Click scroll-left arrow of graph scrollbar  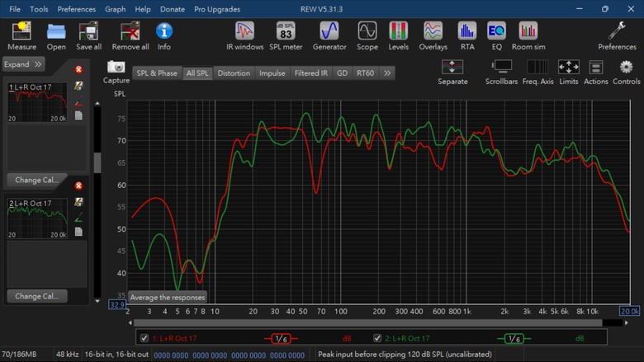(x=130, y=323)
